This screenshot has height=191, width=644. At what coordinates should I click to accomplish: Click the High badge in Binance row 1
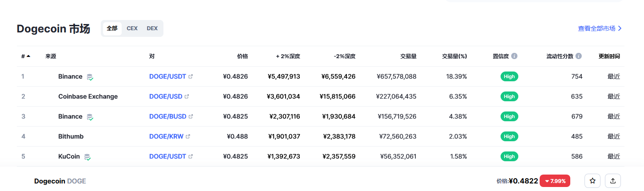tap(509, 76)
